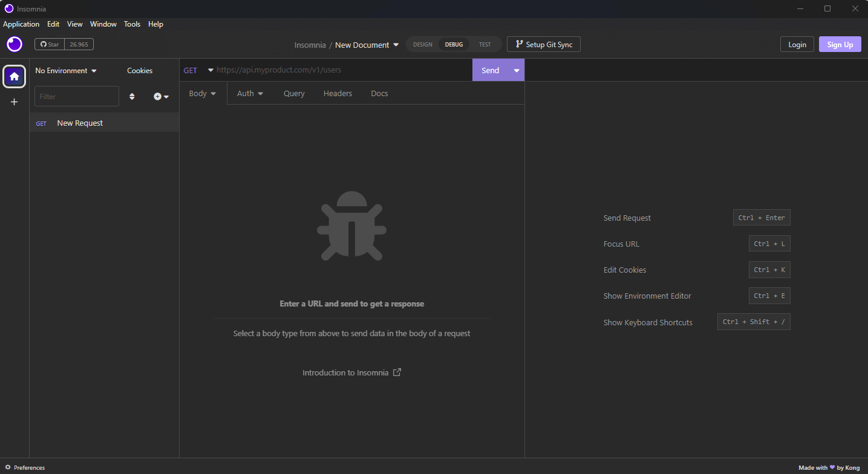This screenshot has width=868, height=474.
Task: Minimize the Insomnia window
Action: [x=800, y=8]
